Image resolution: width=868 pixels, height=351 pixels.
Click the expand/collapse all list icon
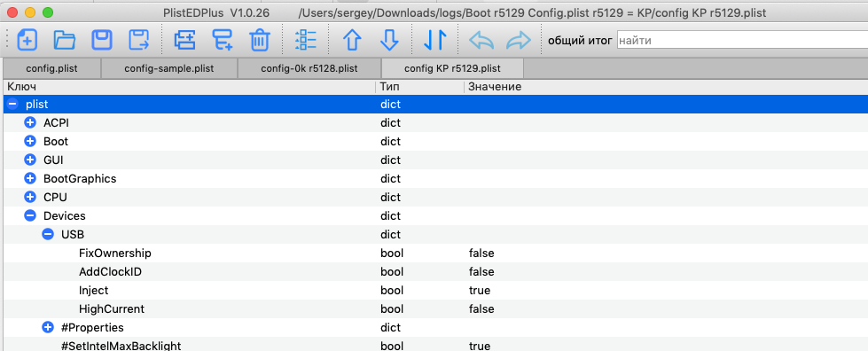[306, 41]
